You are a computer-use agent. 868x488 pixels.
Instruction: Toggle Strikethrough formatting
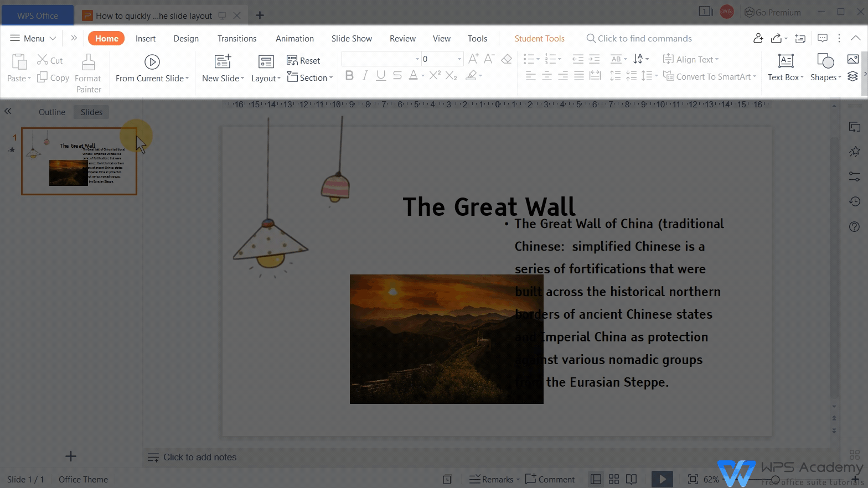pyautogui.click(x=397, y=76)
